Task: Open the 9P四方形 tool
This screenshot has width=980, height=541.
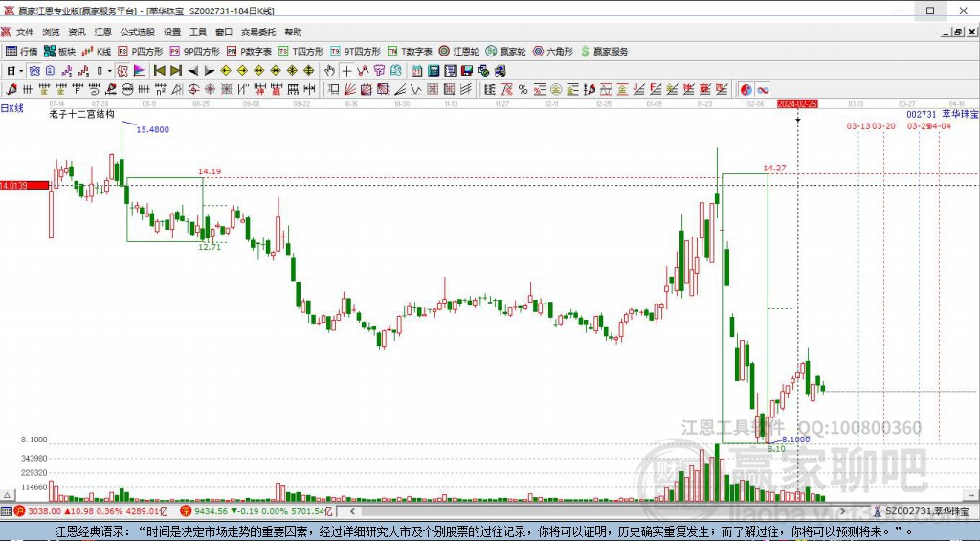Action: [194, 52]
